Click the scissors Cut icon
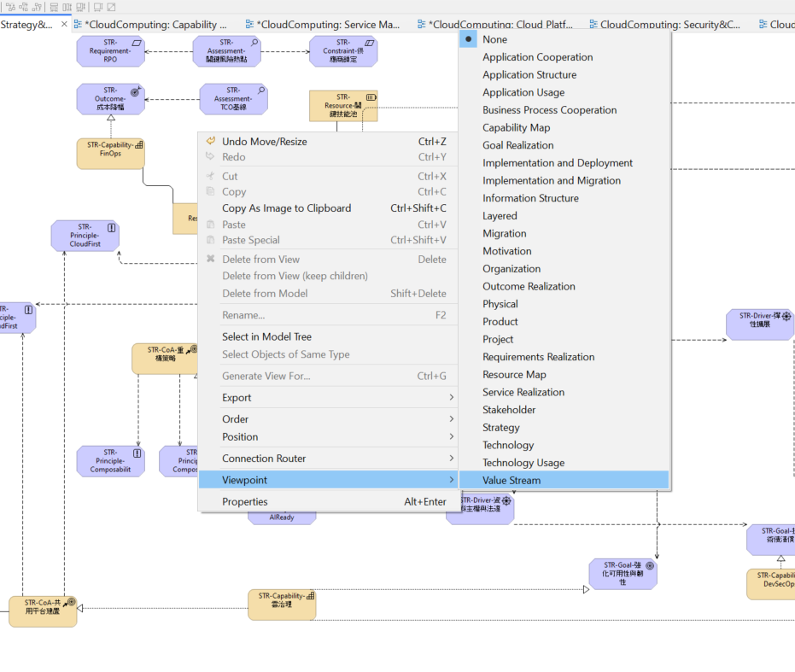Screen dimensions: 795x672 [x=210, y=176]
